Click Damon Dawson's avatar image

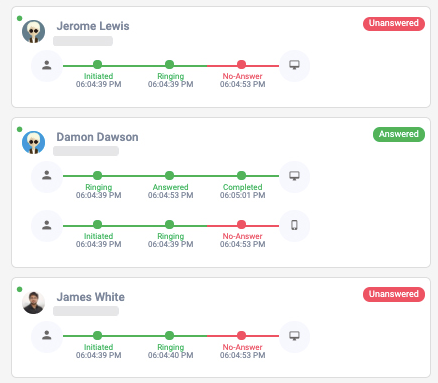[33, 143]
